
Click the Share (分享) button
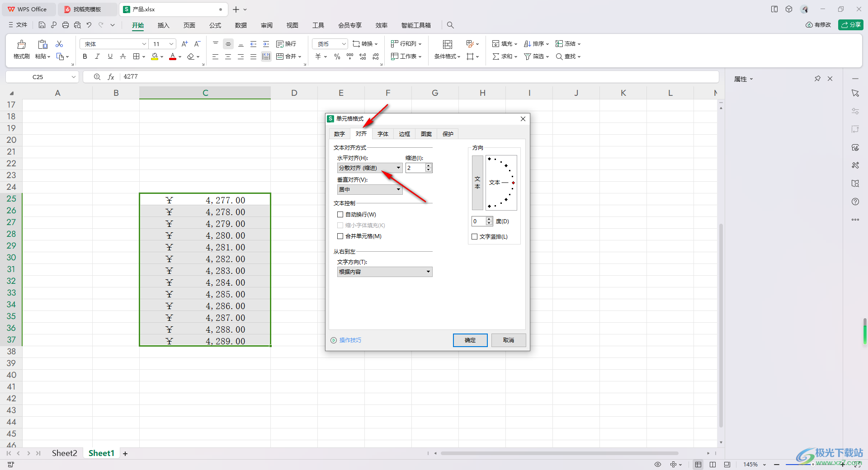tap(850, 25)
